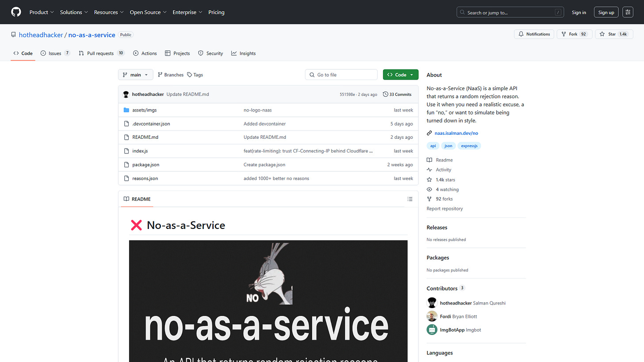The height and width of the screenshot is (362, 644).
Task: Click the Readme book icon in About
Action: click(429, 160)
